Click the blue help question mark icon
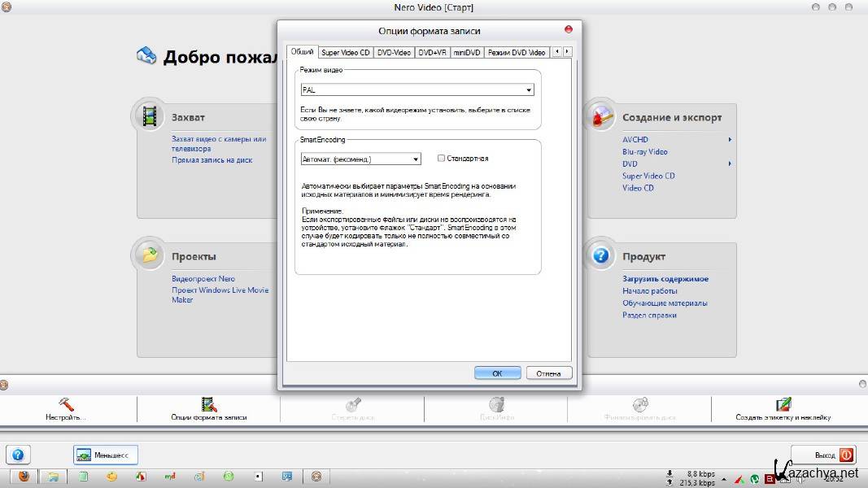The width and height of the screenshot is (868, 488). pyautogui.click(x=18, y=455)
